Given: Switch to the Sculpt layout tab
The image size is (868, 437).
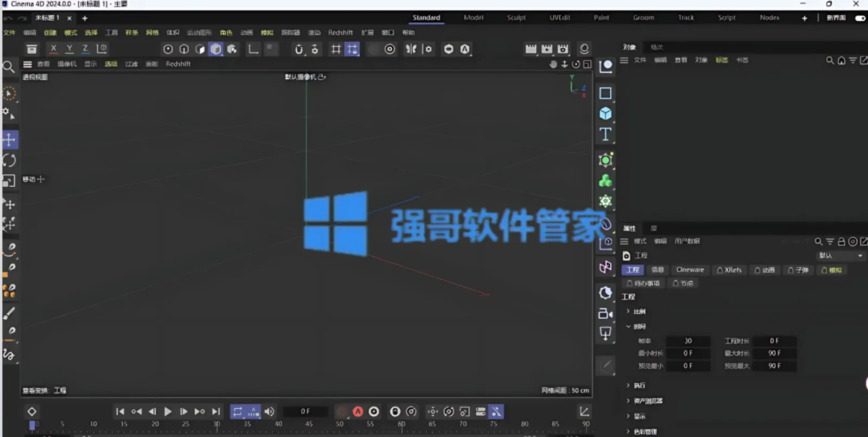Looking at the screenshot, I should coord(516,18).
